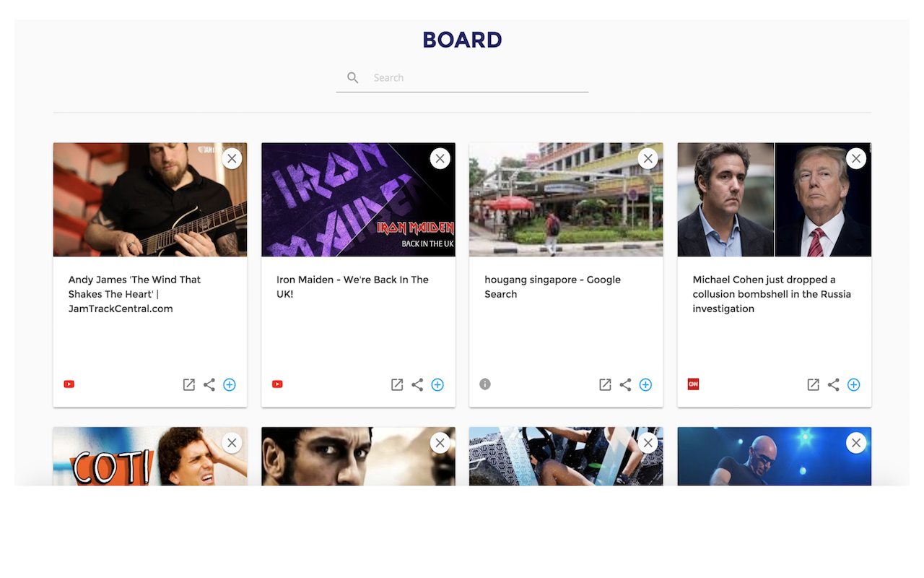Click title "Andy James 'The Wind That Shakes The Heart'"
Screen dimensions: 924x578
pyautogui.click(x=134, y=294)
